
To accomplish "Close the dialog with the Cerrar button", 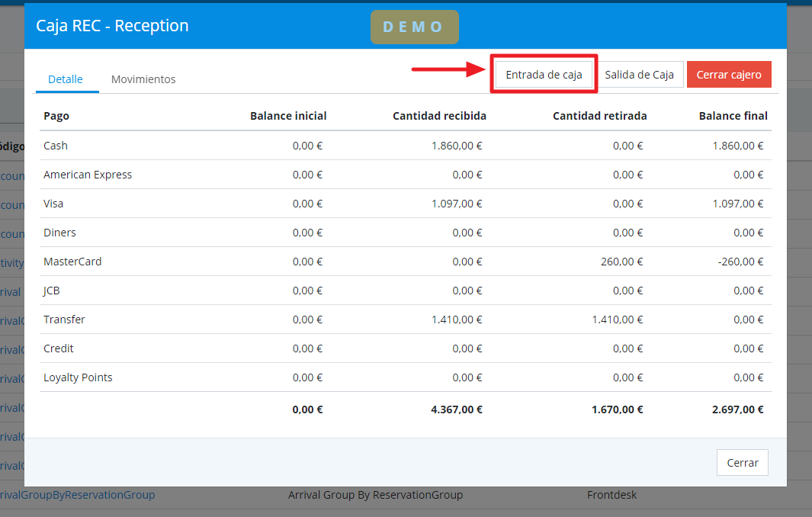I will (742, 463).
